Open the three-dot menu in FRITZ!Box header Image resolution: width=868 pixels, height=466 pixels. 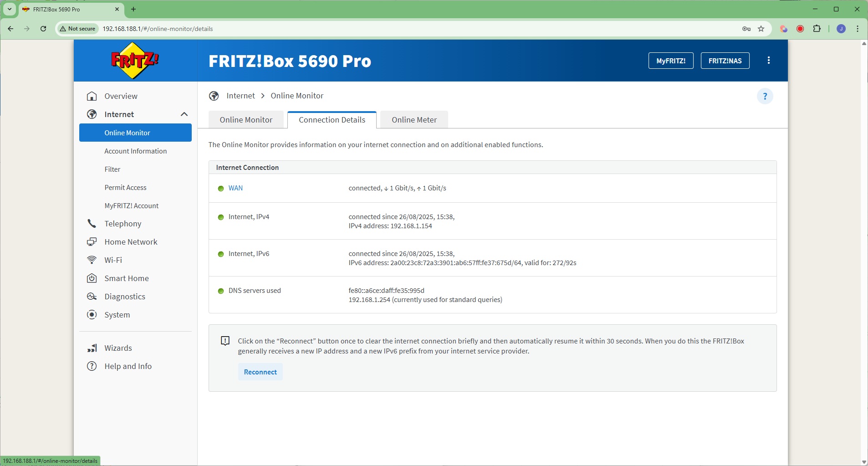(769, 61)
